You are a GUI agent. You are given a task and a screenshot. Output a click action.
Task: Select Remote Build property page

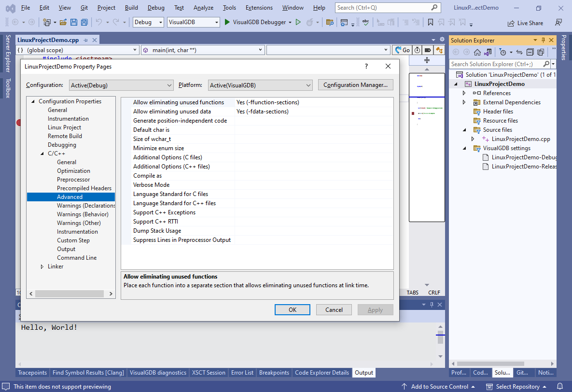tap(65, 136)
